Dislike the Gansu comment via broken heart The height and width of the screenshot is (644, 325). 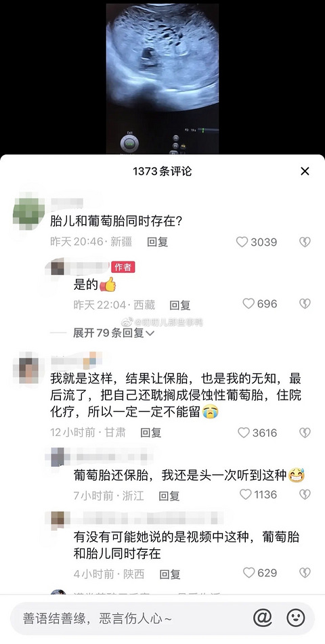click(305, 433)
